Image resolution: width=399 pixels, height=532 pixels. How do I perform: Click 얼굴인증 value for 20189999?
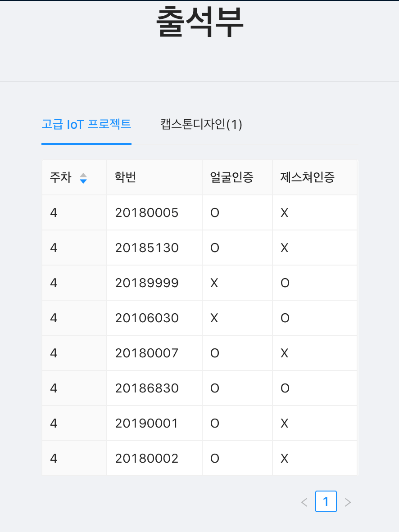tap(214, 283)
